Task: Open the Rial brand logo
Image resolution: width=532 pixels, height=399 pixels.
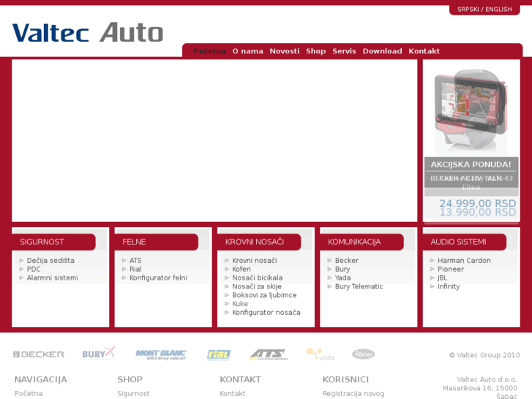Action: point(219,355)
